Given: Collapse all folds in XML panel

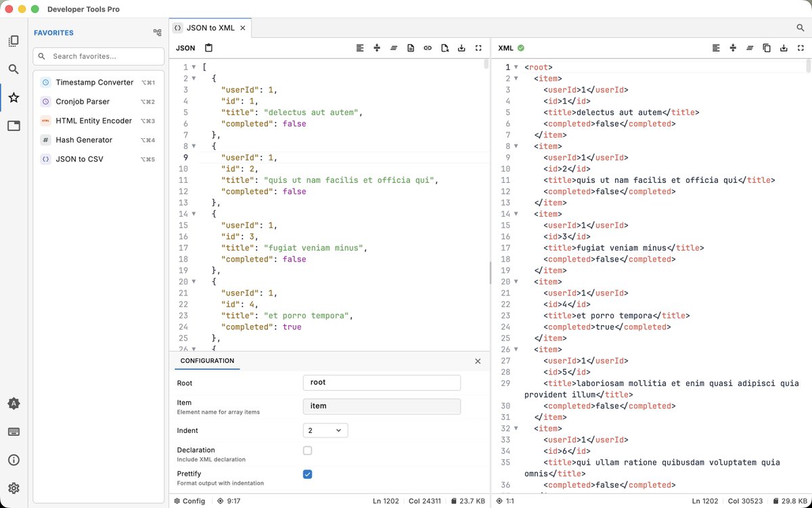Looking at the screenshot, I should [x=733, y=48].
